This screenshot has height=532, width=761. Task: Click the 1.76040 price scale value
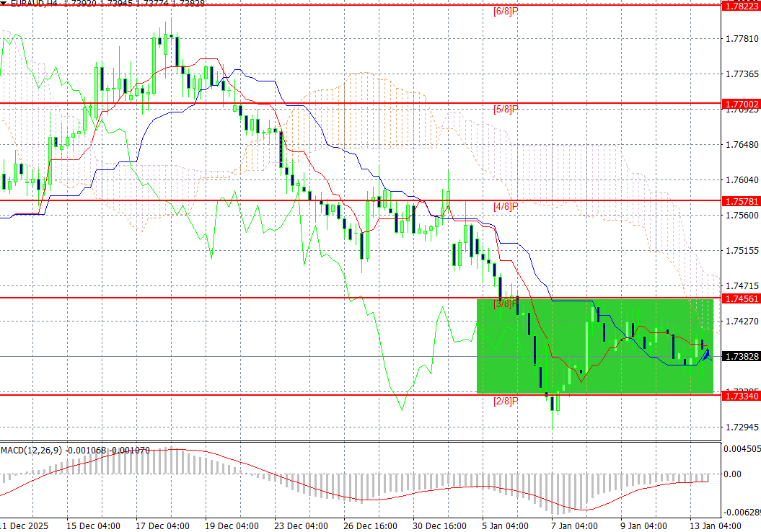(x=742, y=180)
